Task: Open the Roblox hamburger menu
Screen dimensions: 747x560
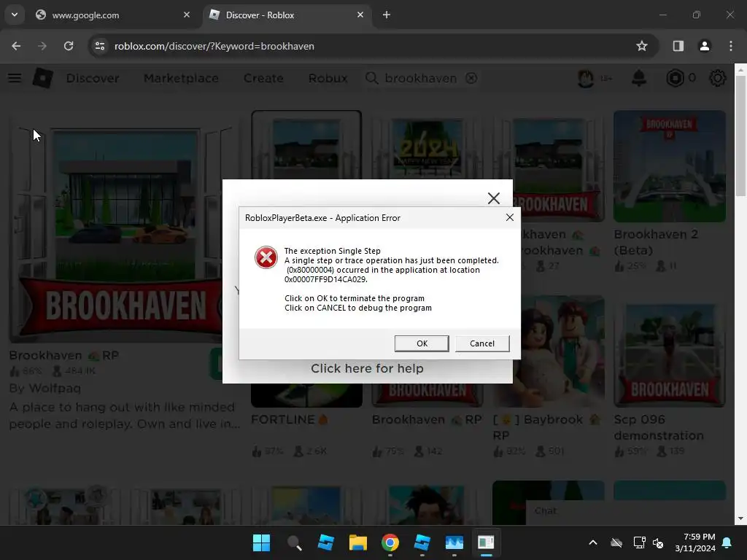Action: (15, 78)
